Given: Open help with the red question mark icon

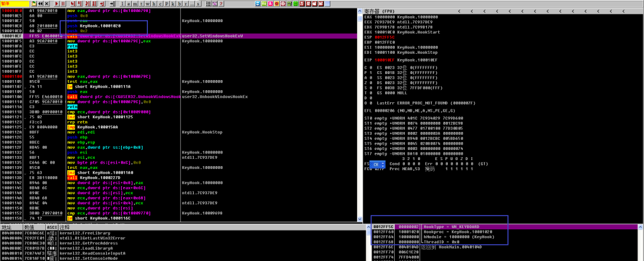Looking at the screenshot, I should click(x=221, y=4).
